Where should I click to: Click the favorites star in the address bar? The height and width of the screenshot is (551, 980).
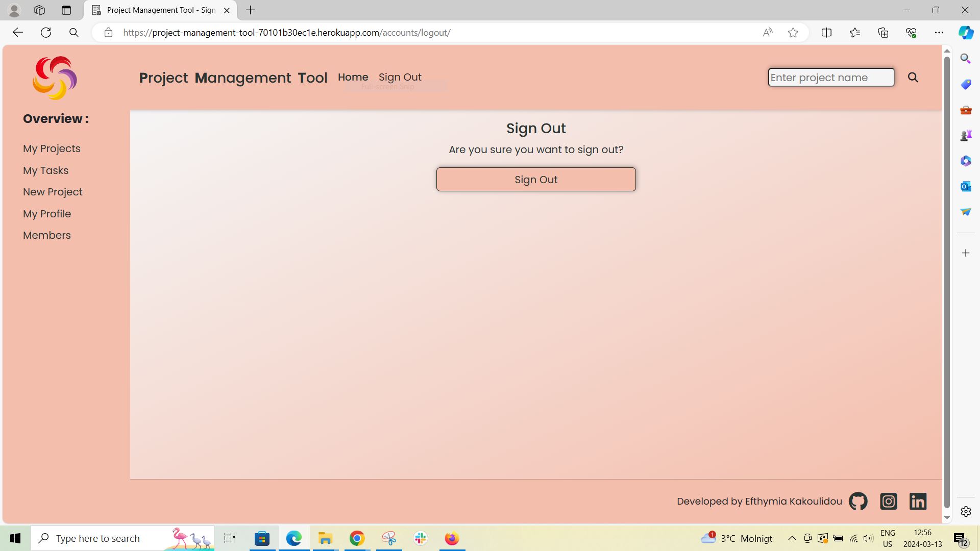pos(793,32)
